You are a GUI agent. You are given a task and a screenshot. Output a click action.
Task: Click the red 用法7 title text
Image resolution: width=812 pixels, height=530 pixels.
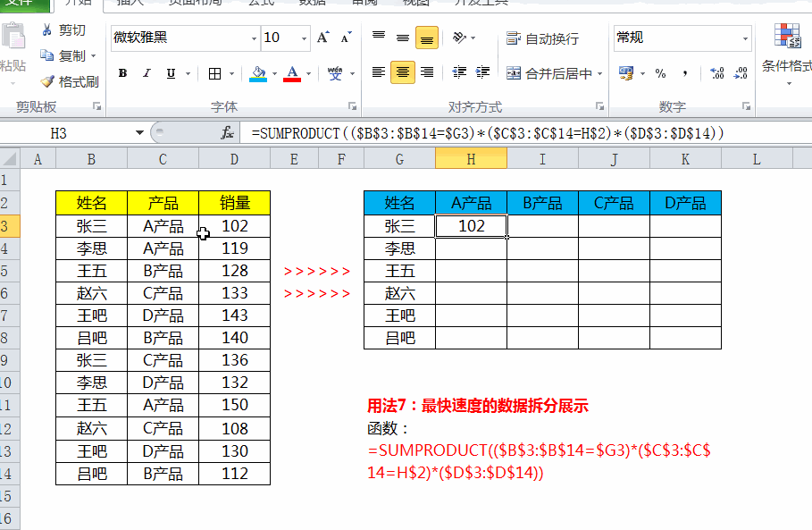(x=478, y=405)
